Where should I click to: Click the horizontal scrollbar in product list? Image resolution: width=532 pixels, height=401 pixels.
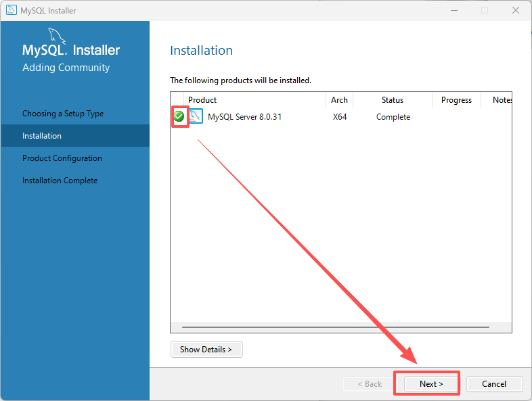(x=335, y=327)
